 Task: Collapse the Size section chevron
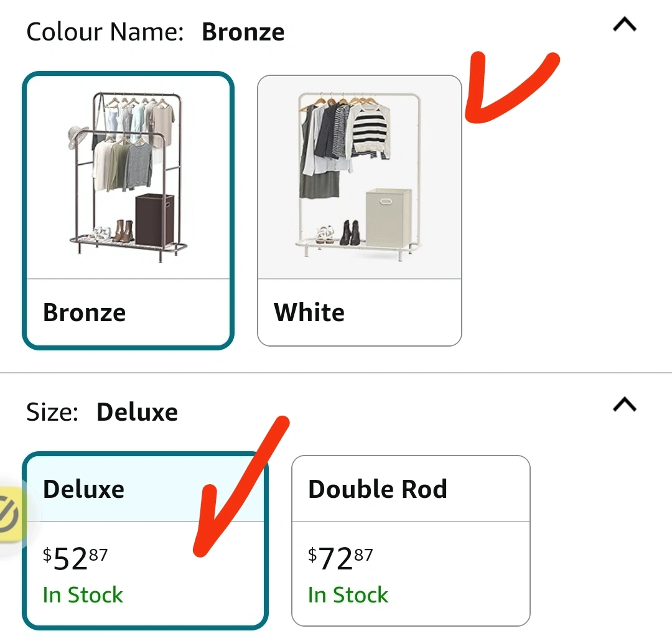(625, 405)
